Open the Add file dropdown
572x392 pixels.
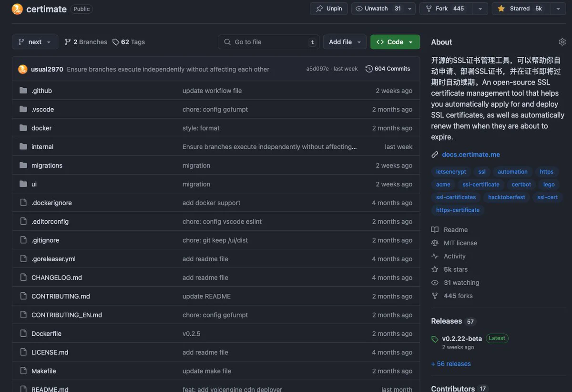click(345, 42)
